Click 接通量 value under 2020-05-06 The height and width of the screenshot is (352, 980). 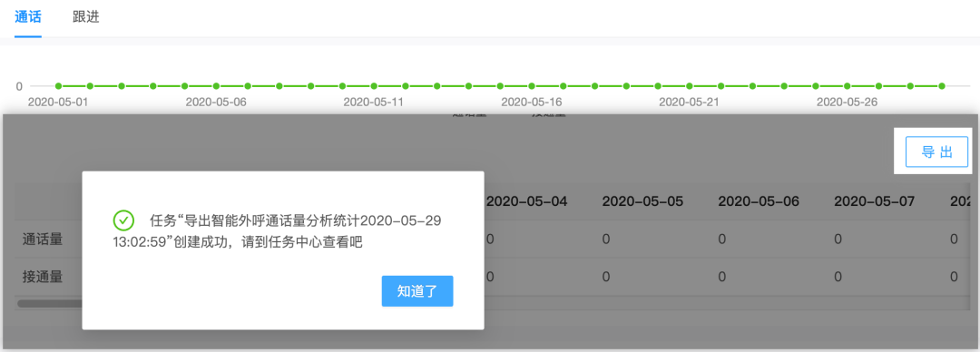click(722, 277)
